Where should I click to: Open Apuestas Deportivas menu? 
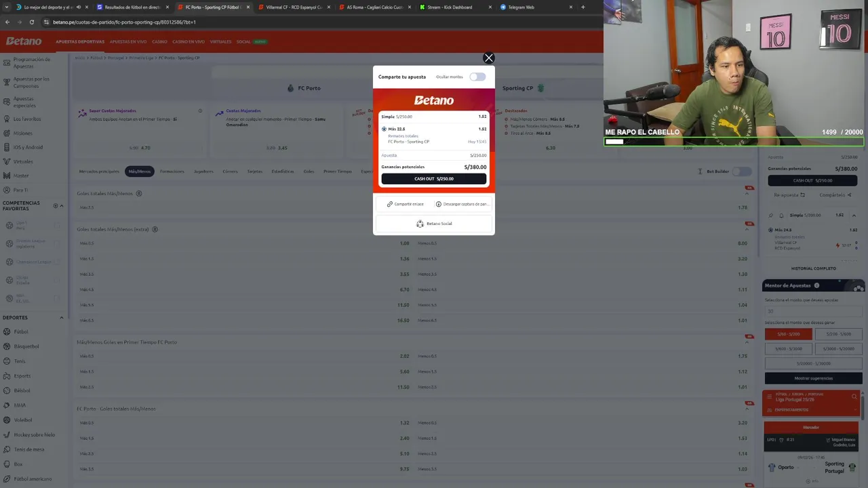tap(80, 42)
